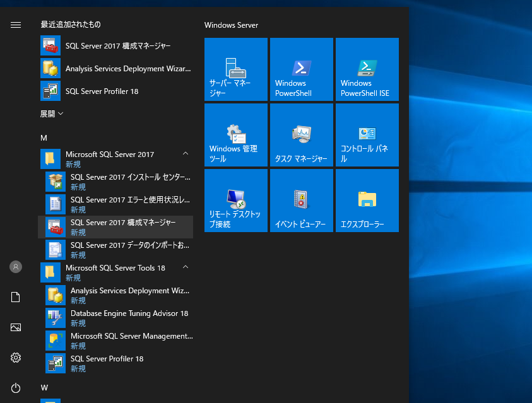
Task: Launch SQL Server 2017 構成マネージャー in recently added
Action: [x=117, y=46]
